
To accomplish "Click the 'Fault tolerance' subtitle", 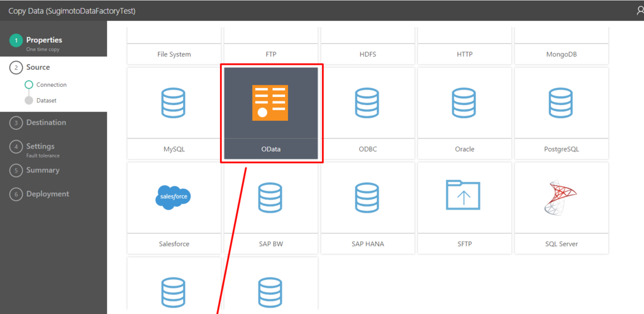I will (43, 156).
